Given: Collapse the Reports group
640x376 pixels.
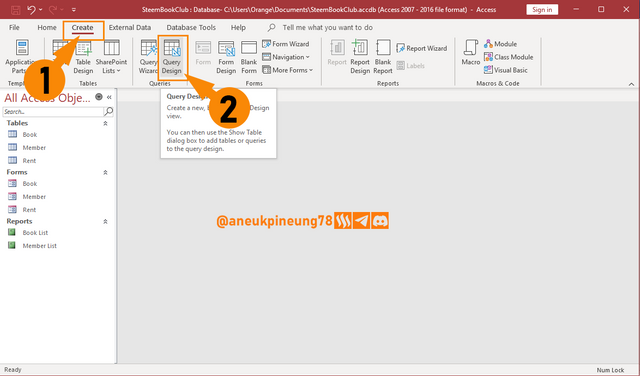Looking at the screenshot, I should [x=105, y=221].
